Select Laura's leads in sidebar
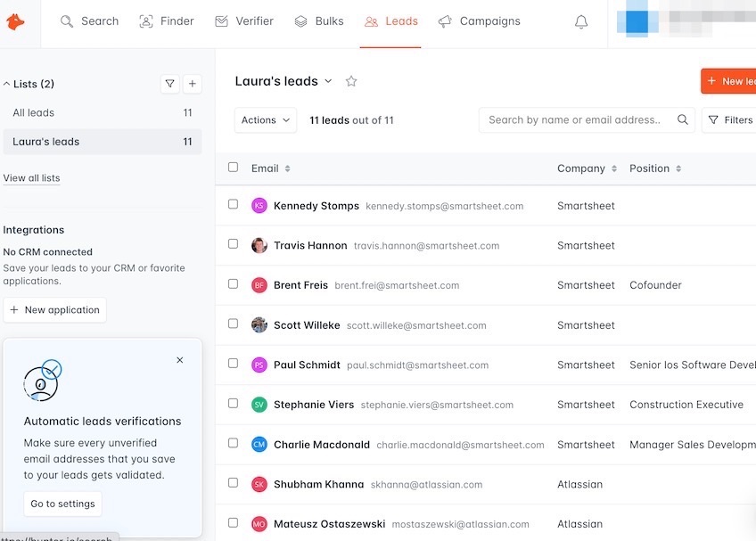The height and width of the screenshot is (541, 756). coord(103,142)
